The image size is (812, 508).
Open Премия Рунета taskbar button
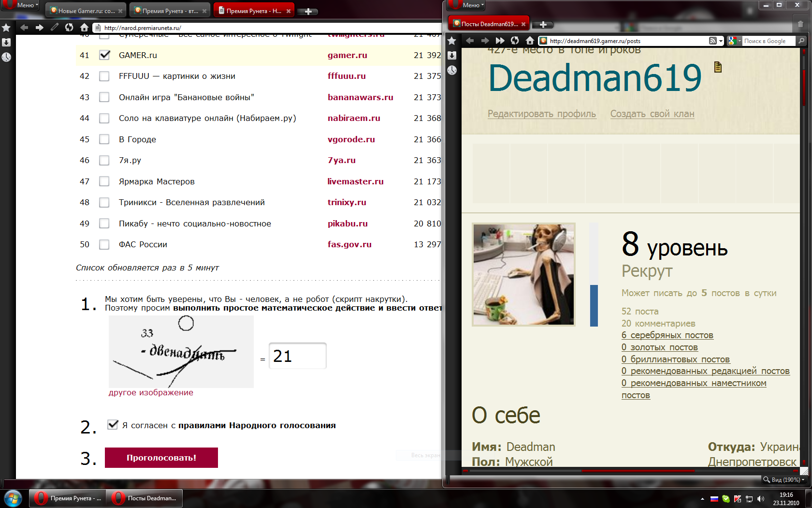(x=67, y=498)
